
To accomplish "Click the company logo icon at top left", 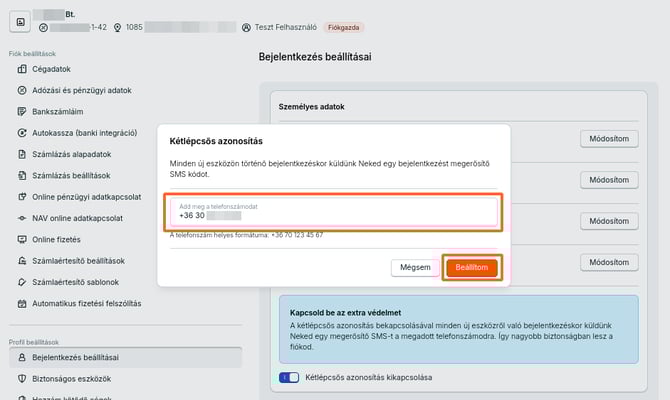I will [20, 20].
